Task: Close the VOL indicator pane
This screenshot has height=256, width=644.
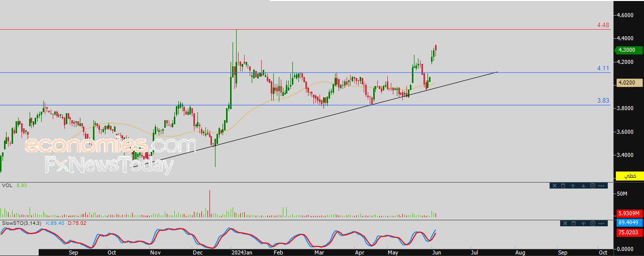Action: 555,186
